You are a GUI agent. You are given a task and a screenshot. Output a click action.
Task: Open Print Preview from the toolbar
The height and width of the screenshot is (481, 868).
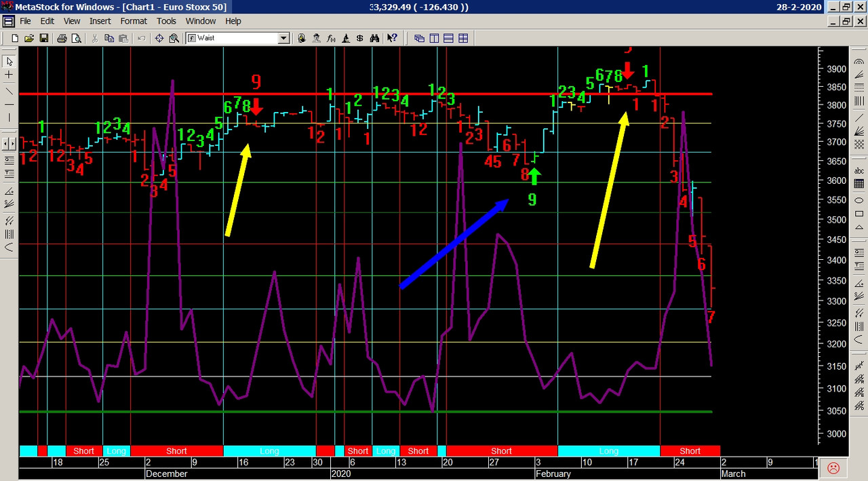pyautogui.click(x=76, y=38)
